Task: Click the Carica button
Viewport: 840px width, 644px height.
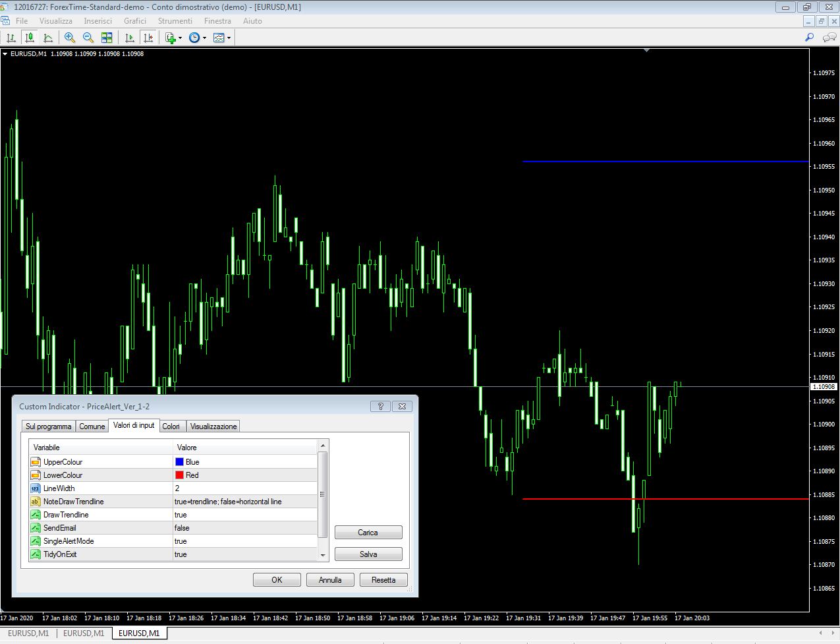Action: [x=368, y=533]
